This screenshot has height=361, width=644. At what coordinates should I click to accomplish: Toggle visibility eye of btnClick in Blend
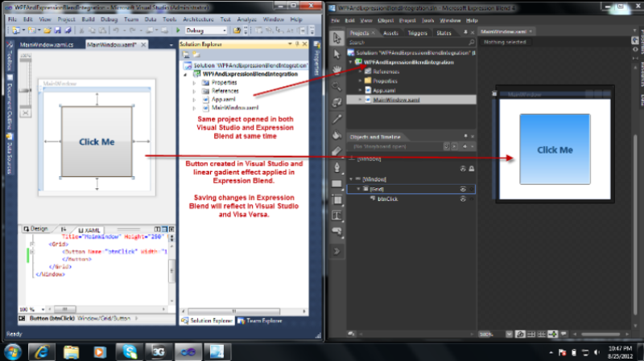click(x=463, y=199)
